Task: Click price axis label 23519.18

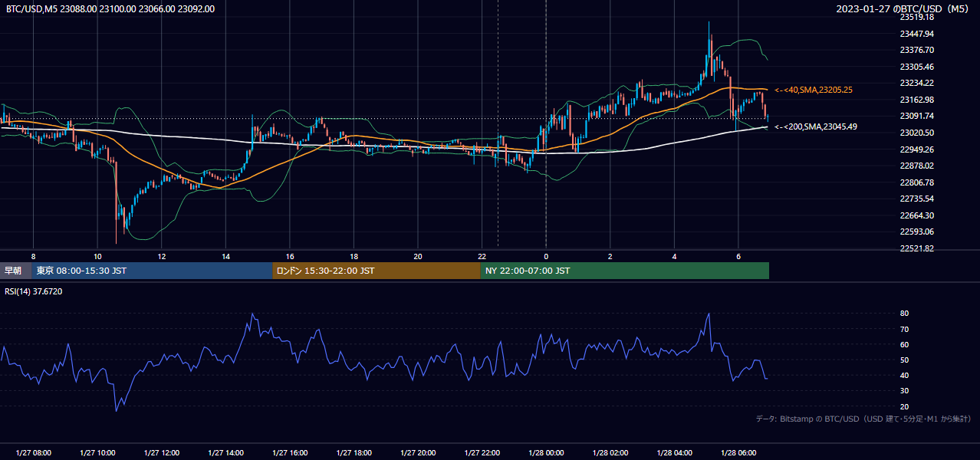Action: [x=917, y=17]
